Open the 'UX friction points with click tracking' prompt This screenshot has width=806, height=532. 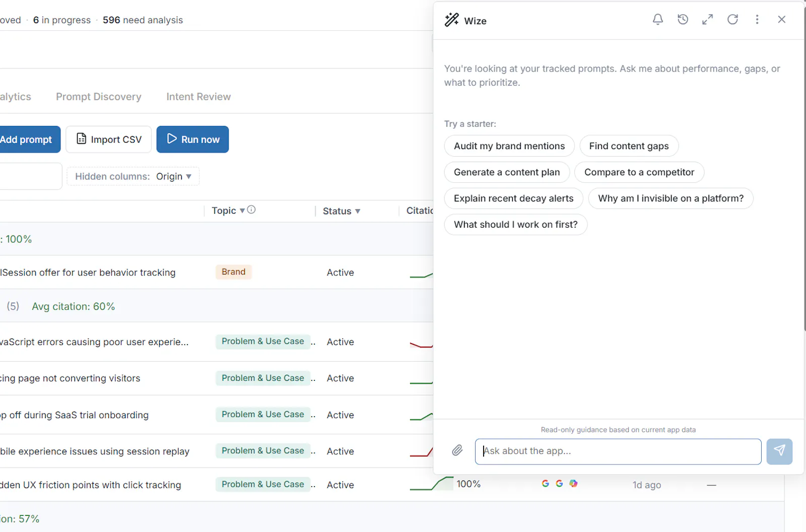click(x=91, y=485)
